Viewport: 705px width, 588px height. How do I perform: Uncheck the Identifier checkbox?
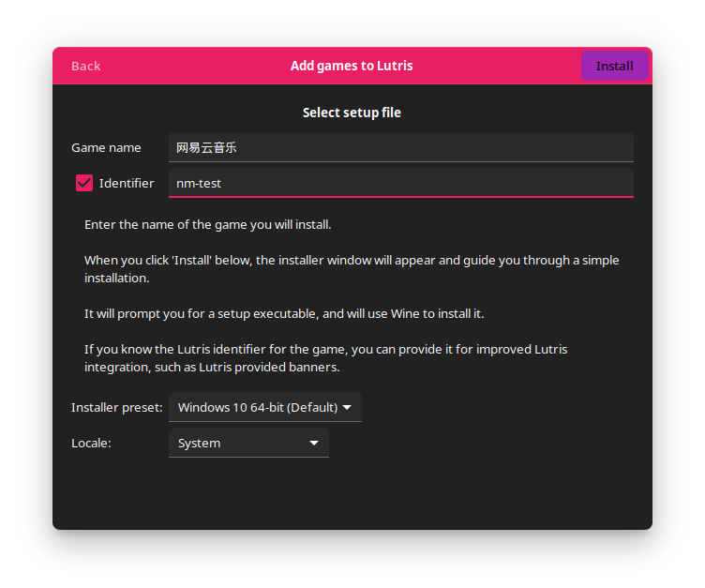click(x=84, y=183)
